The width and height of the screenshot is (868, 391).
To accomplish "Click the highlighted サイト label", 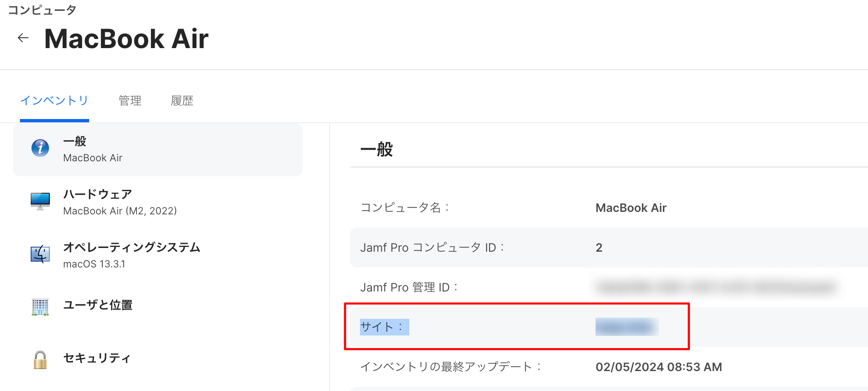I will click(x=384, y=327).
